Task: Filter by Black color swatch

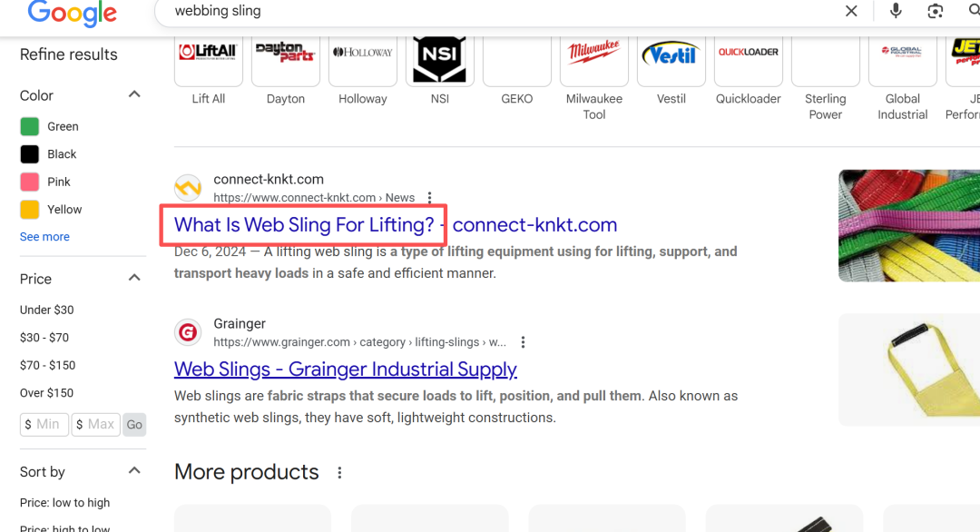Action: point(29,153)
